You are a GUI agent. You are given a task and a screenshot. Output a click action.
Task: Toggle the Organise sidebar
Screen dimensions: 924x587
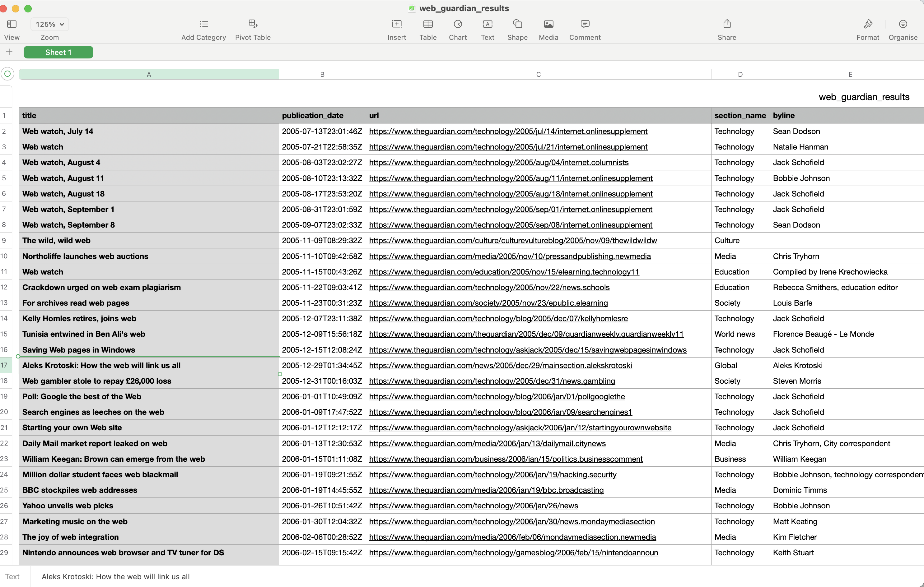pos(903,24)
